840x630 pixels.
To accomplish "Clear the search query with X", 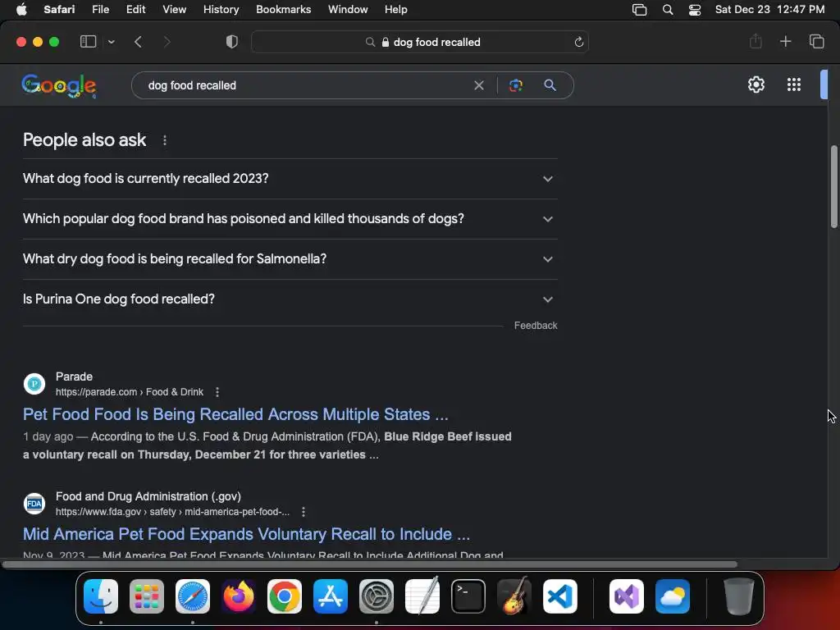I will coord(479,85).
